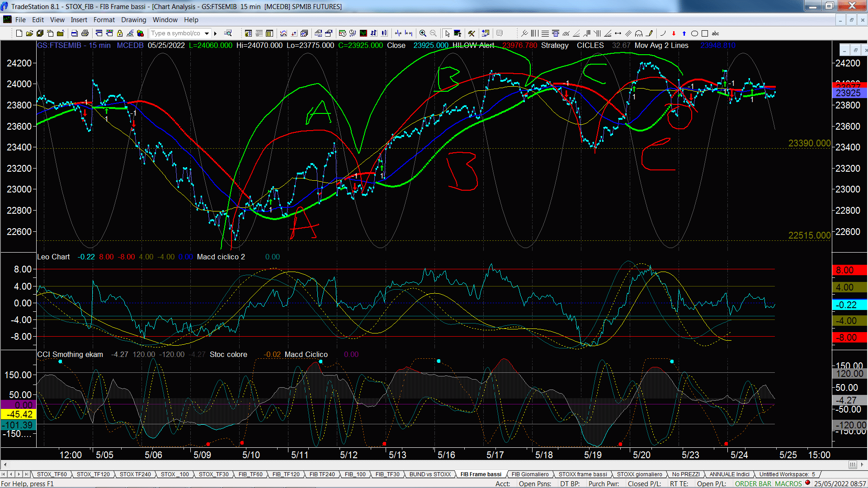
Task: Click the last-tab navigation arrow
Action: click(x=26, y=474)
